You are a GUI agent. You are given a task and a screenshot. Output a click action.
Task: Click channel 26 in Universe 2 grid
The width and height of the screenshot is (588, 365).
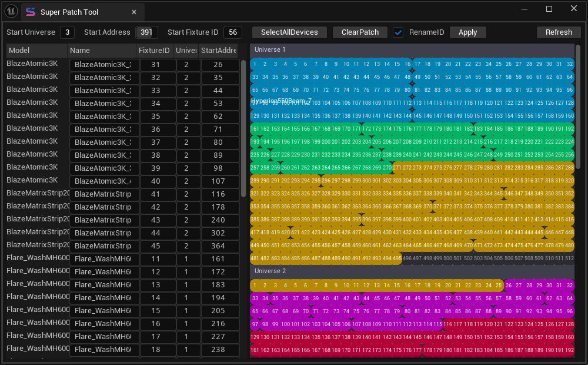pyautogui.click(x=509, y=286)
